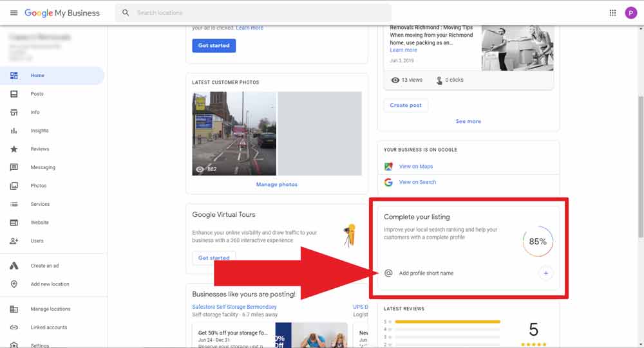Open the hamburger main menu

pyautogui.click(x=14, y=13)
